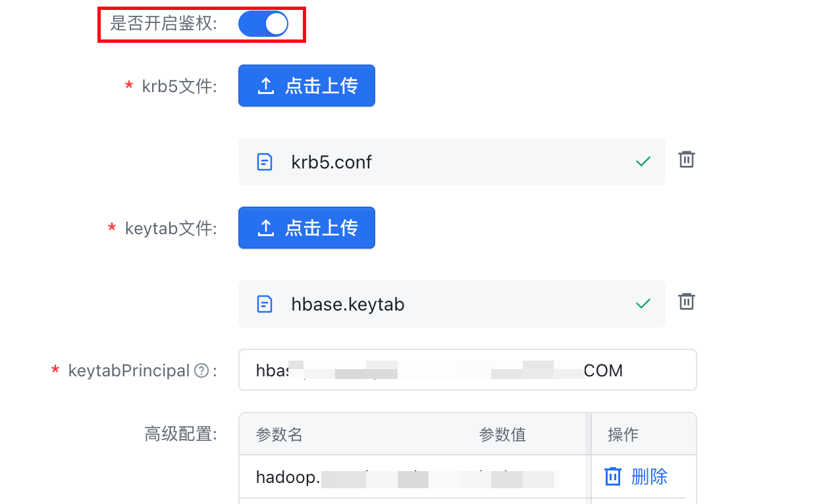Screen dimensions: 819x504
Task: Delete the krb5.conf file via trash icon
Action: pos(687,159)
